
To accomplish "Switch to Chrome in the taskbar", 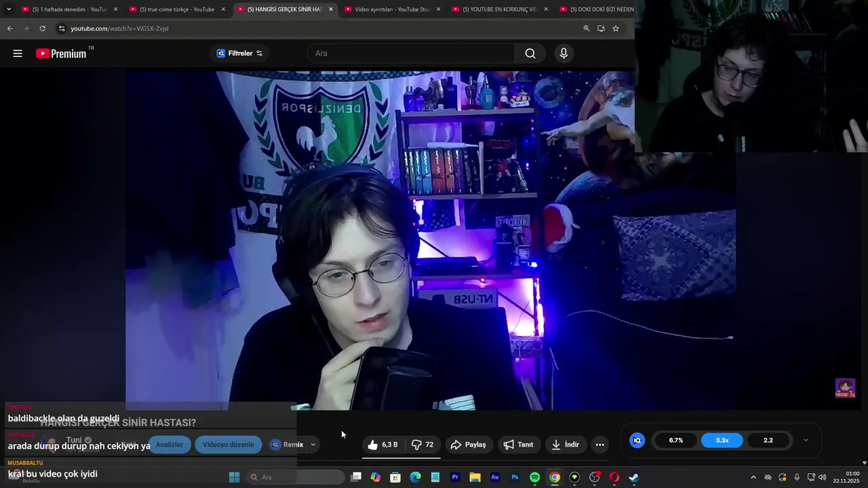I will point(555,477).
